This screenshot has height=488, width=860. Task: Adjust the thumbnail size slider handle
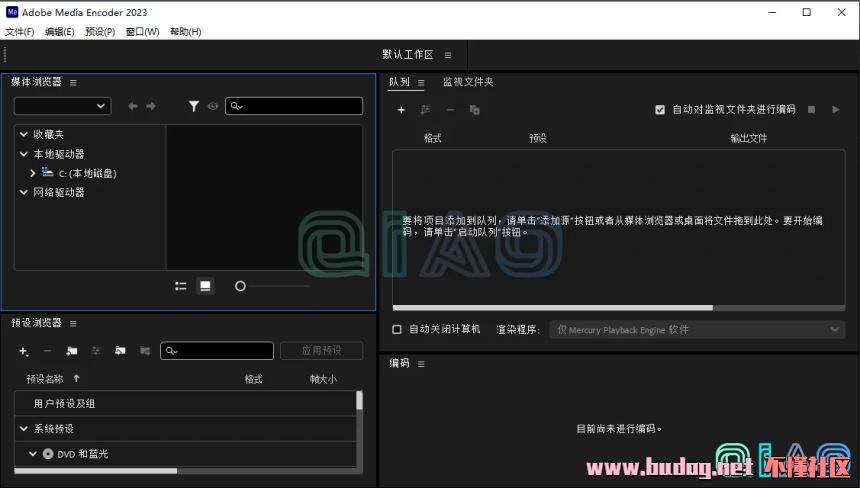[x=240, y=286]
